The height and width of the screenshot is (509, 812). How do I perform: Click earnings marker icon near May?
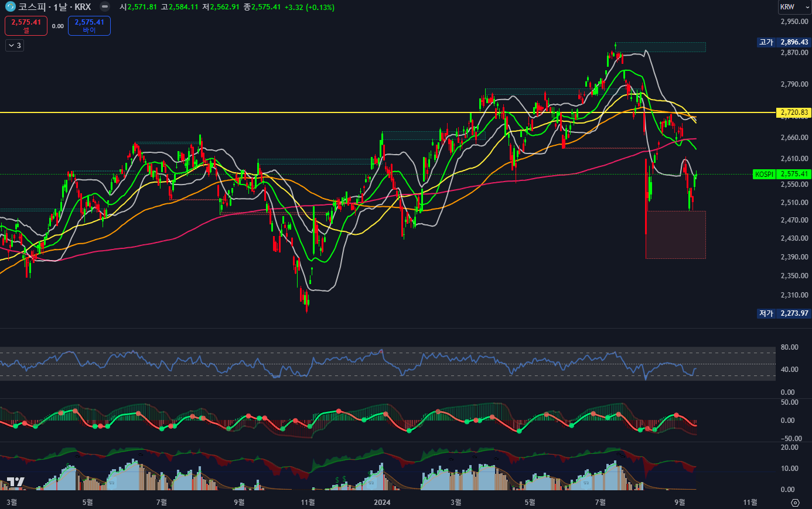[111, 483]
